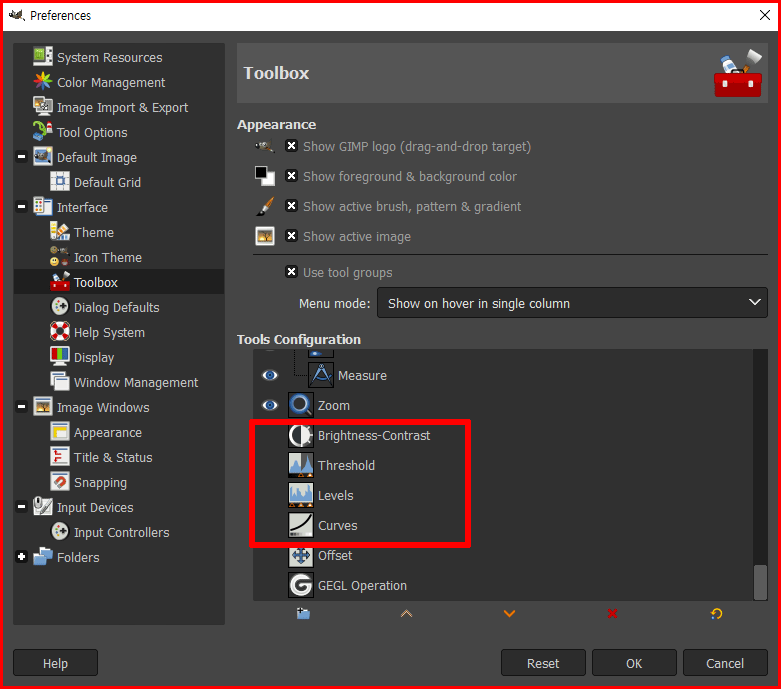The image size is (781, 689).
Task: Click the Color Management icon
Action: click(x=43, y=81)
